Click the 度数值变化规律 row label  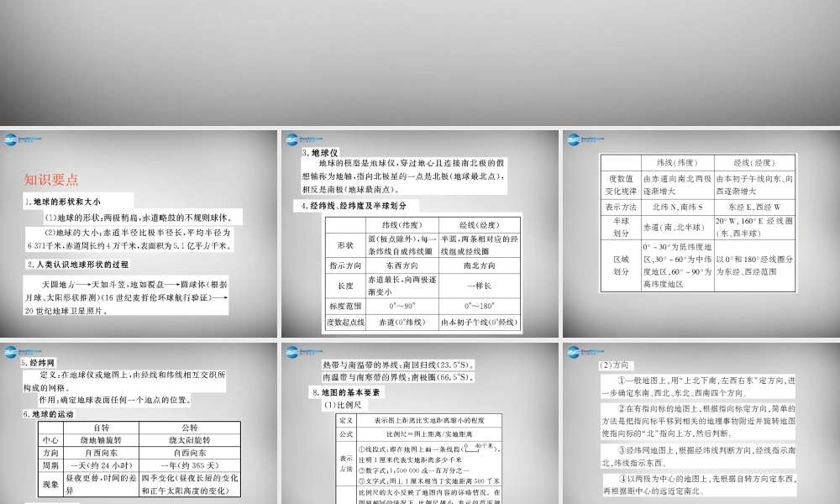coord(621,185)
